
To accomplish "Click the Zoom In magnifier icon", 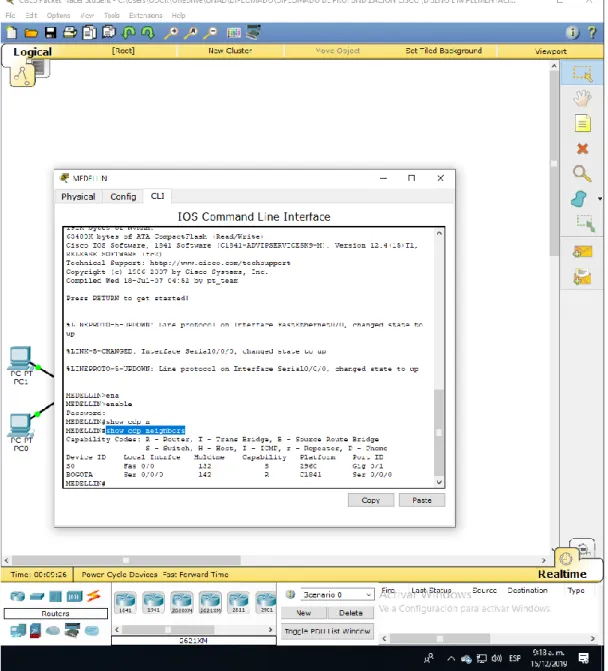I will [171, 33].
